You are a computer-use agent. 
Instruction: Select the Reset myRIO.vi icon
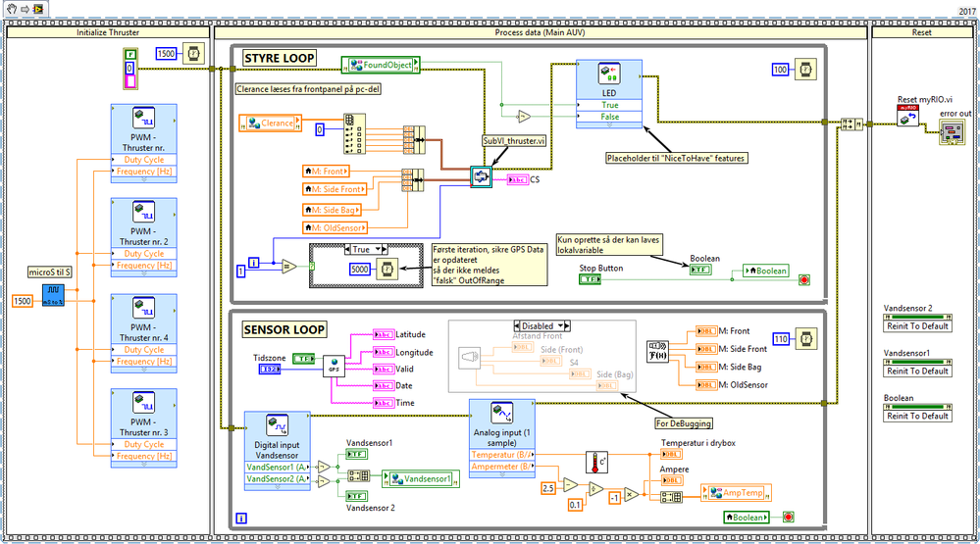point(907,116)
